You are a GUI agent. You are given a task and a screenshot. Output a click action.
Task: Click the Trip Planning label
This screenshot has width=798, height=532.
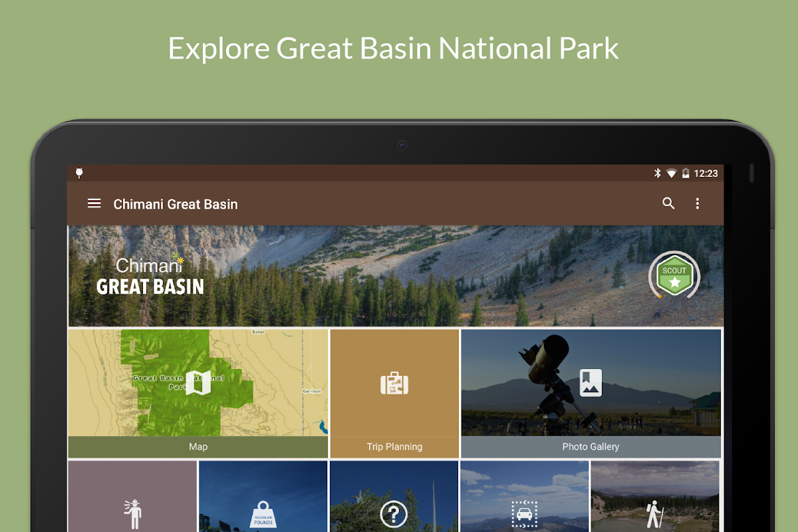pos(394,447)
